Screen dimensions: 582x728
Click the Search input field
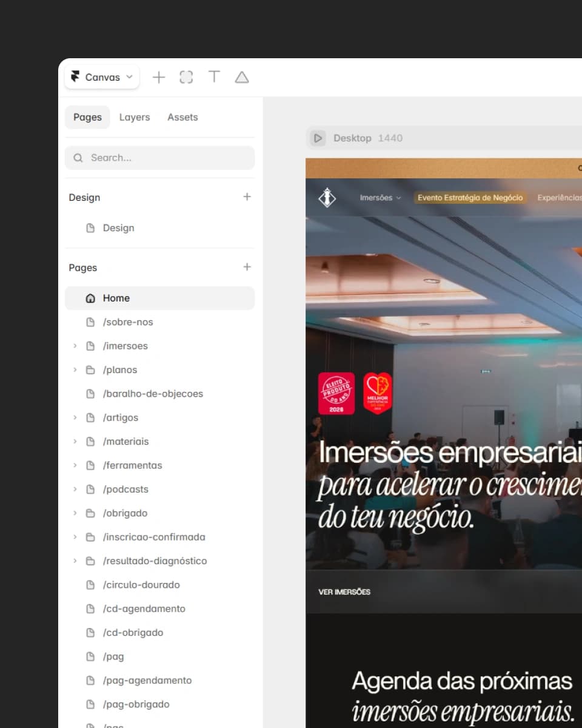tap(160, 158)
